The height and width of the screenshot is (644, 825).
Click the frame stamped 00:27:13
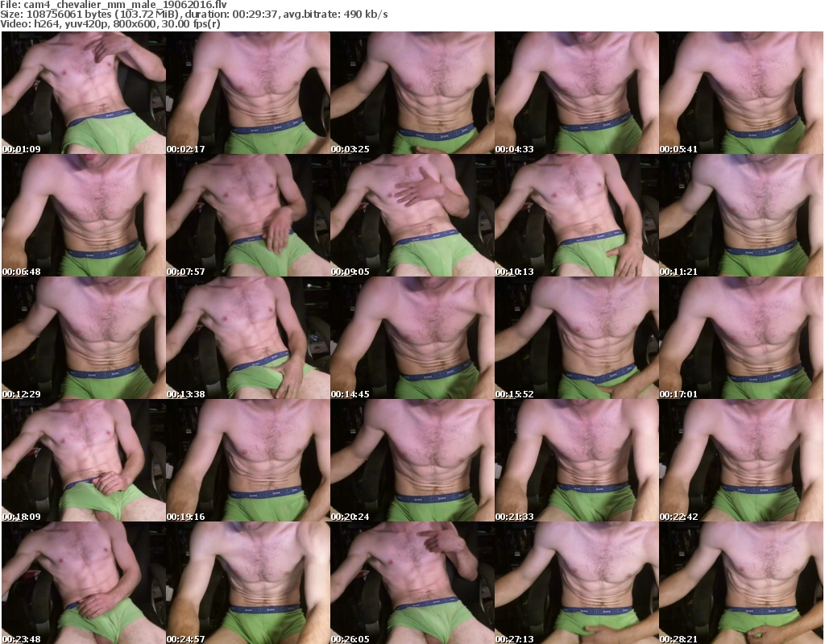(x=577, y=583)
